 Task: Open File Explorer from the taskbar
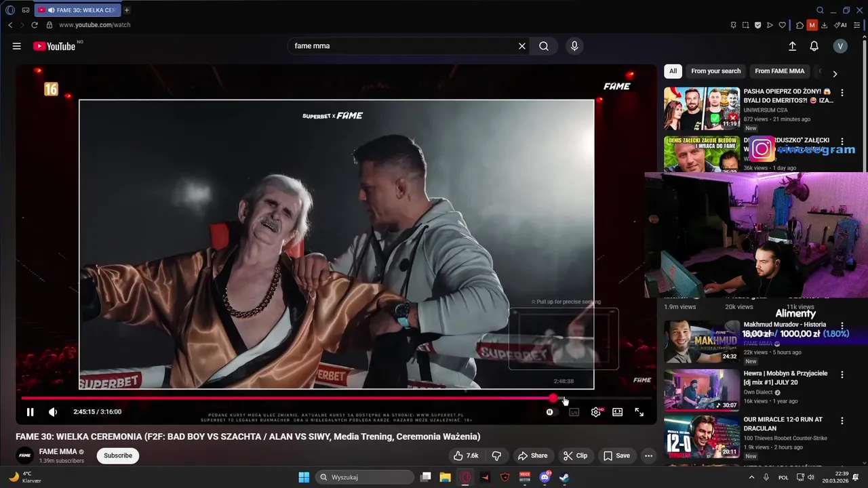pyautogui.click(x=445, y=477)
